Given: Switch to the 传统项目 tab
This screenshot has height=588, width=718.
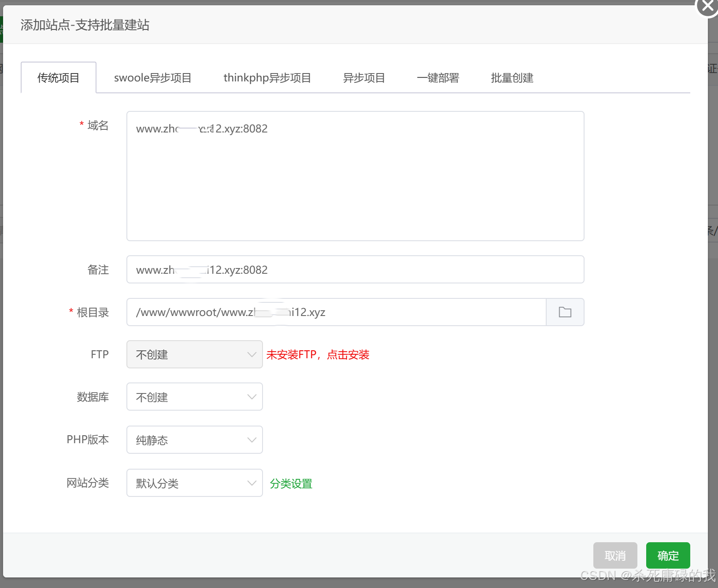Looking at the screenshot, I should click(x=58, y=78).
